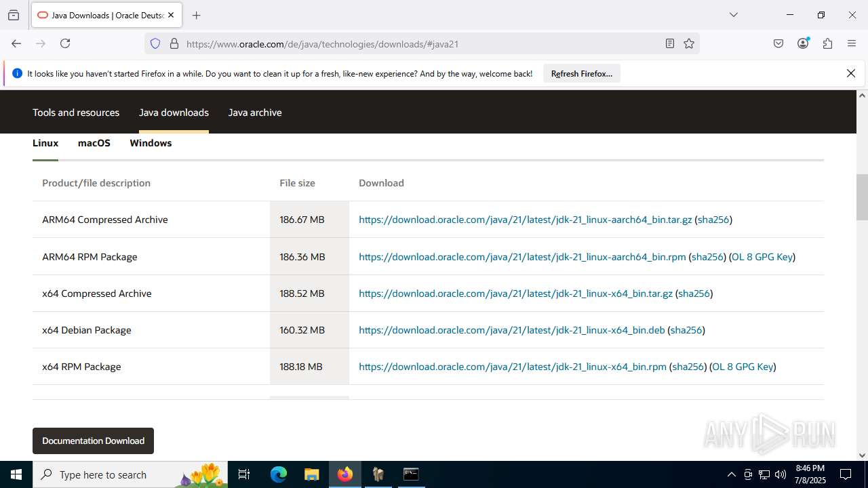Open Firefox View tab list icon
868x488 pixels.
pyautogui.click(x=14, y=15)
